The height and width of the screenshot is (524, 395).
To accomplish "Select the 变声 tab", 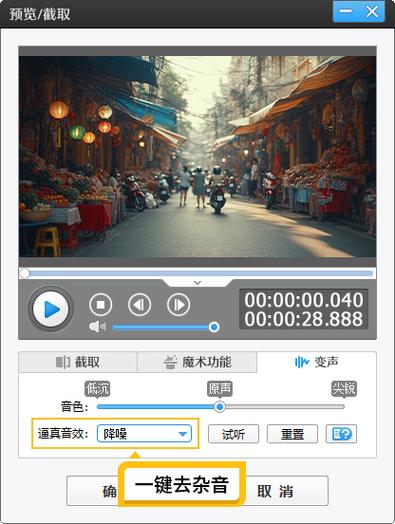I will (x=316, y=362).
